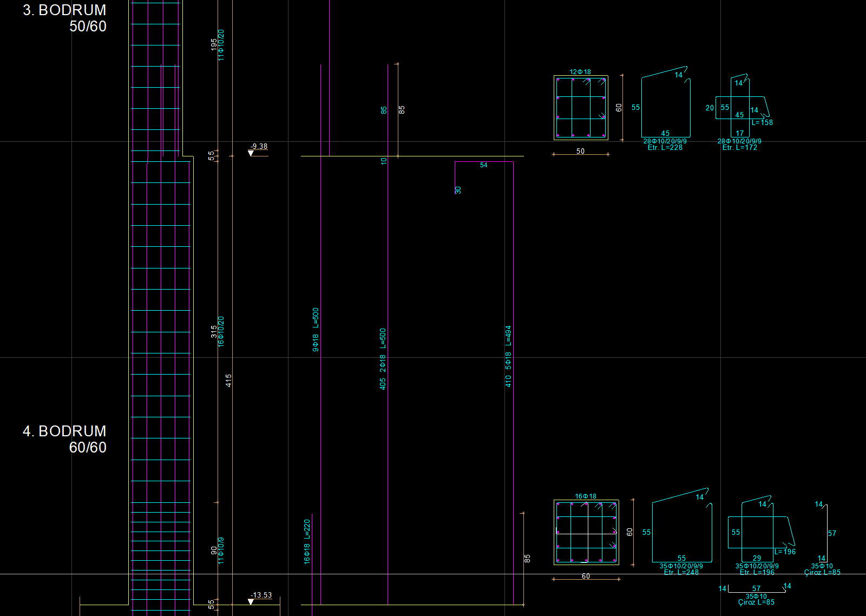
Task: Pick the 54 hook dimension text
Action: 484,165
